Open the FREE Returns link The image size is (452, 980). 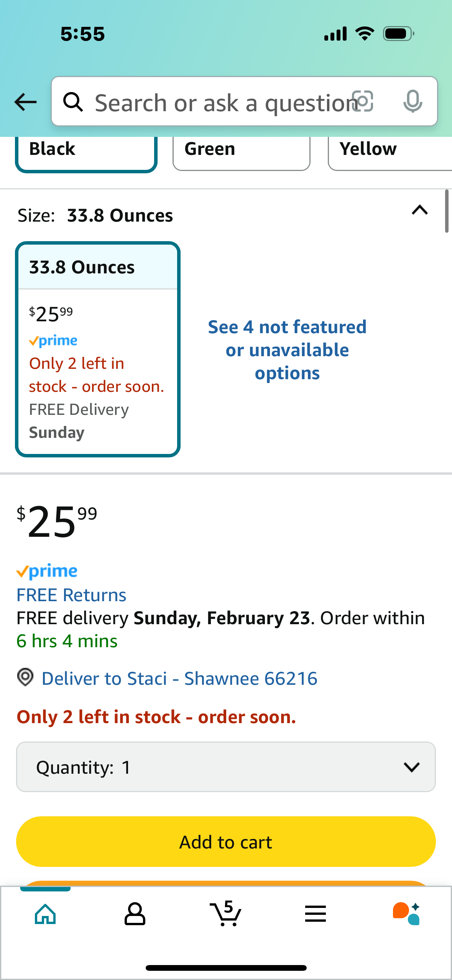click(x=71, y=595)
